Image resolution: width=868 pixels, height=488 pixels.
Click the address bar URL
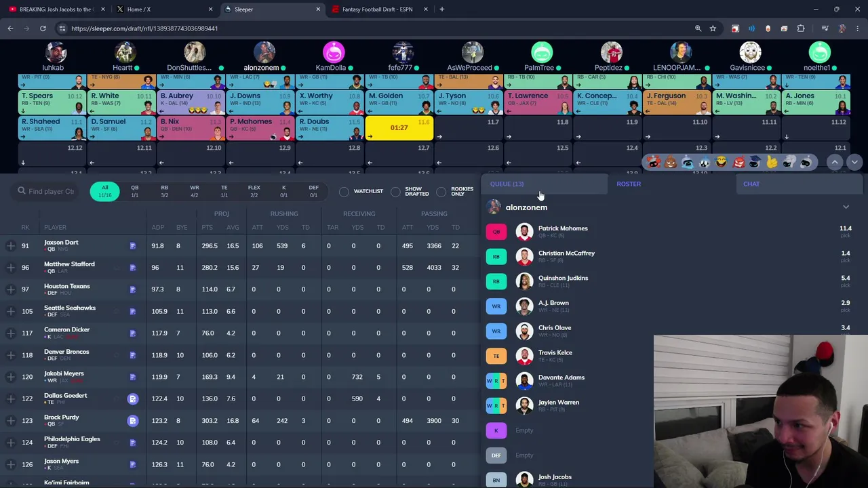coord(144,28)
